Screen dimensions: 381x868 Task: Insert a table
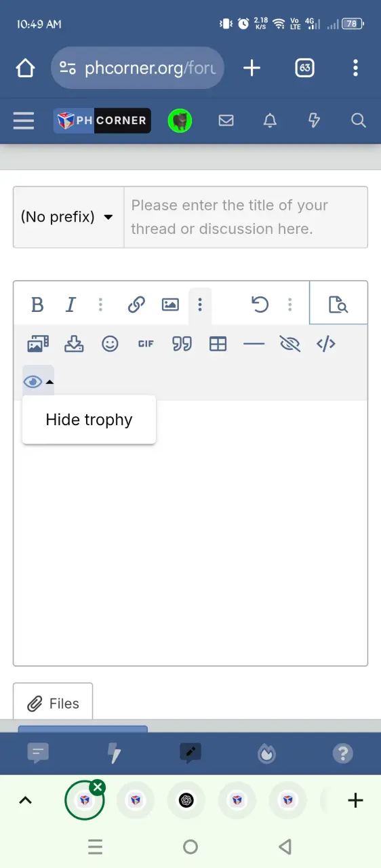pyautogui.click(x=218, y=344)
